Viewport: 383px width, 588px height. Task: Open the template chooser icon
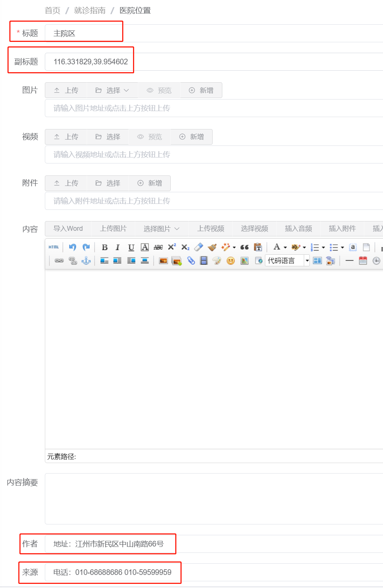[317, 261]
